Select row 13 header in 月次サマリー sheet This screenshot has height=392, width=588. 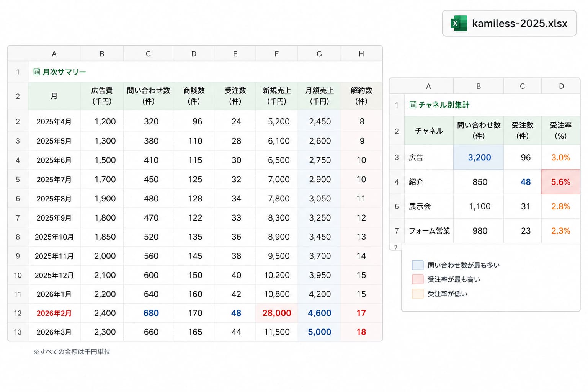[x=18, y=332]
